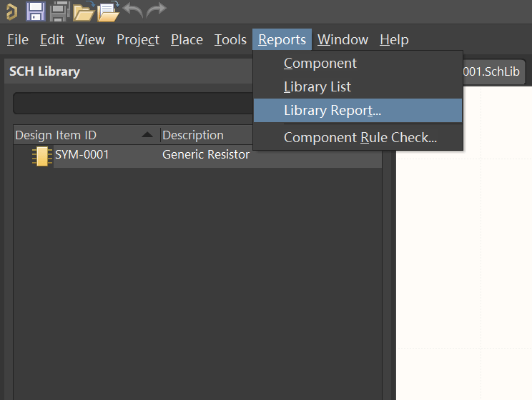Viewport: 532px width, 400px height.
Task: Sort by the Design Item ID column arrow
Action: click(147, 135)
